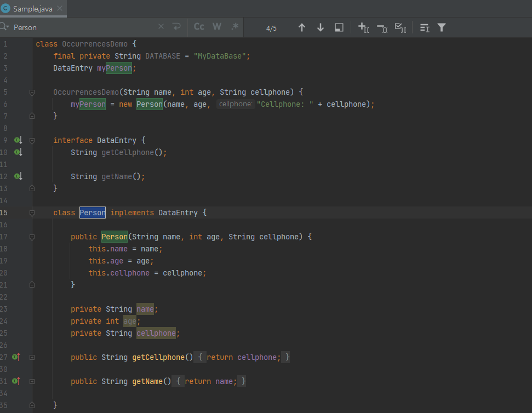Click implements gutter icon at line 27
The width and height of the screenshot is (532, 413).
[x=16, y=357]
